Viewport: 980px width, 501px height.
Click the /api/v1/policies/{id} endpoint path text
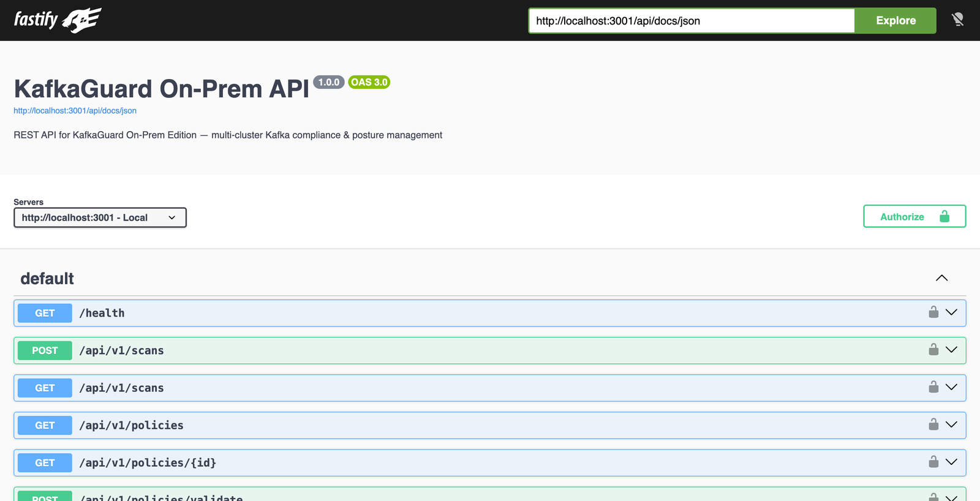[x=148, y=462]
